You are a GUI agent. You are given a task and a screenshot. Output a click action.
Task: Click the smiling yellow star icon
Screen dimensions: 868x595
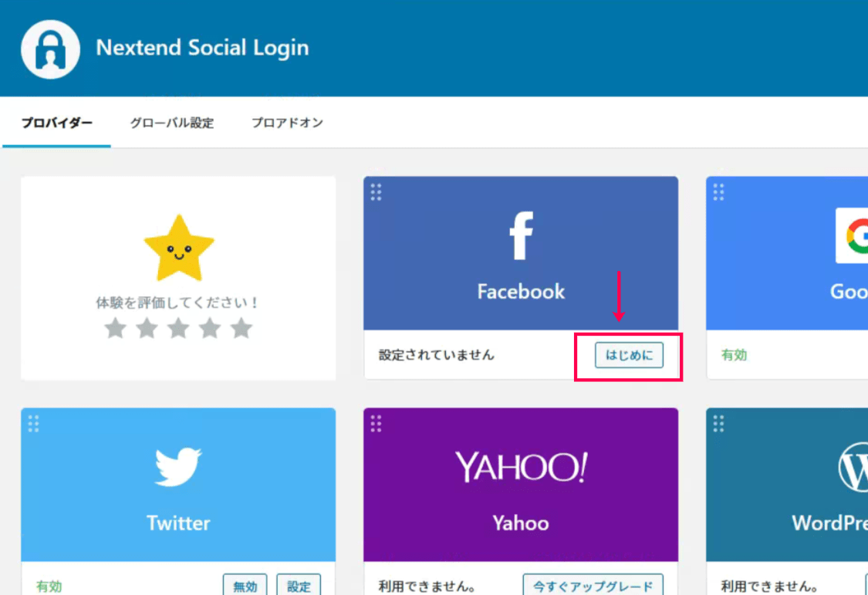(178, 248)
